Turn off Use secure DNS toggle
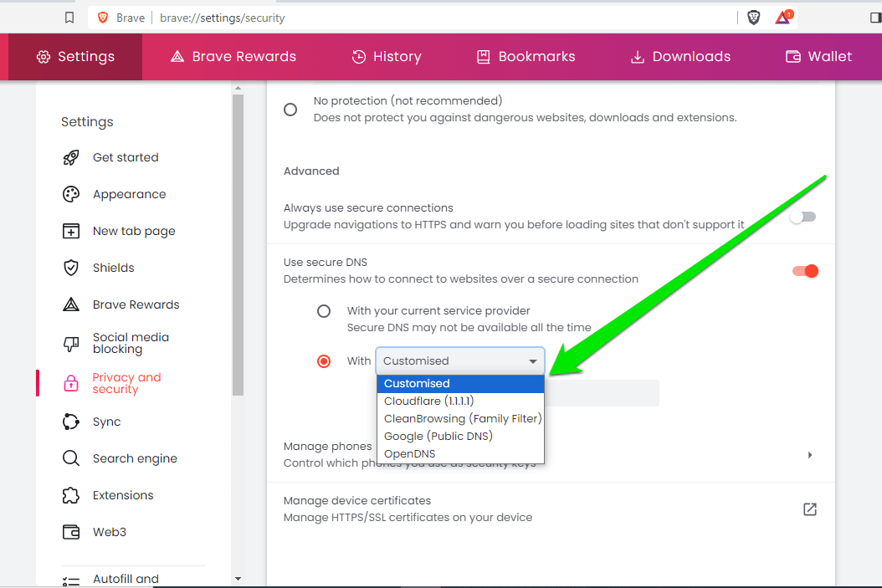 click(806, 271)
